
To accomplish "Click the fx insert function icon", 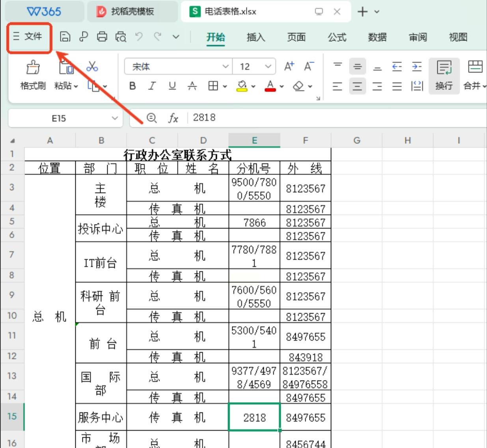I will [x=174, y=118].
